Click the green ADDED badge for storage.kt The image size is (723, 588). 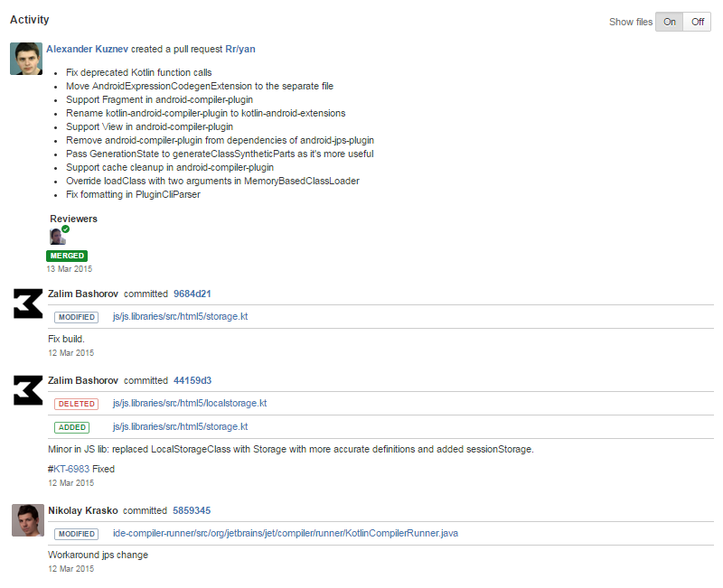72,427
